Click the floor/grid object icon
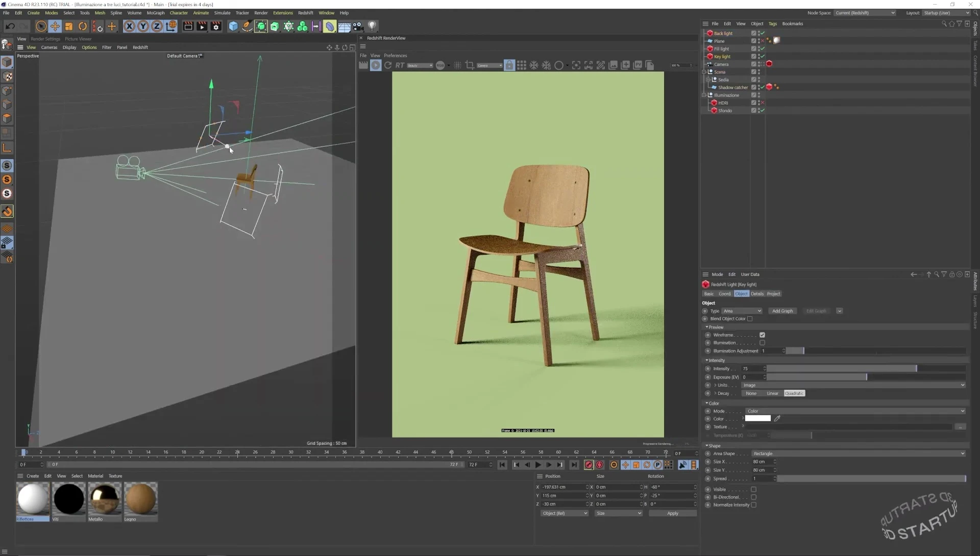Screen dimensions: 980x556 tap(344, 26)
